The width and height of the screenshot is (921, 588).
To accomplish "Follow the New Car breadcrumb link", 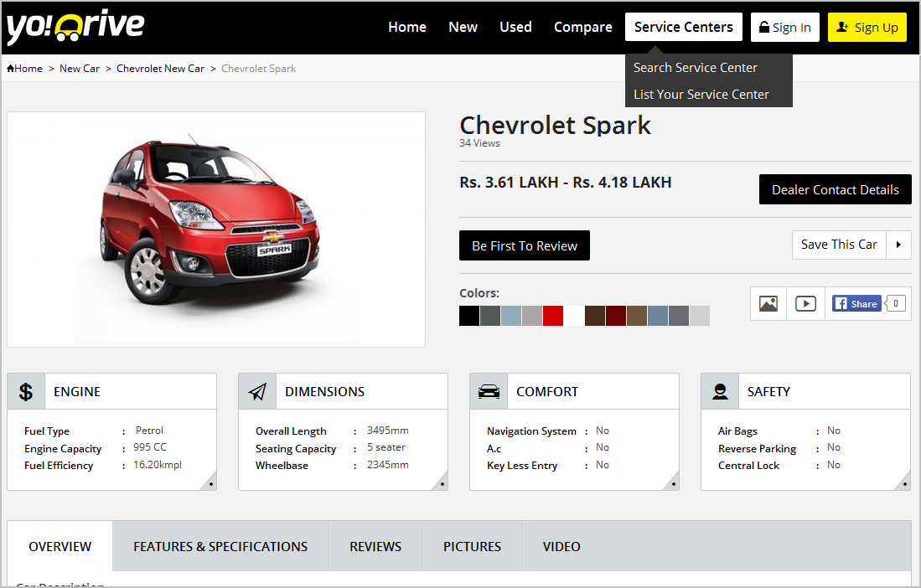I will [80, 69].
